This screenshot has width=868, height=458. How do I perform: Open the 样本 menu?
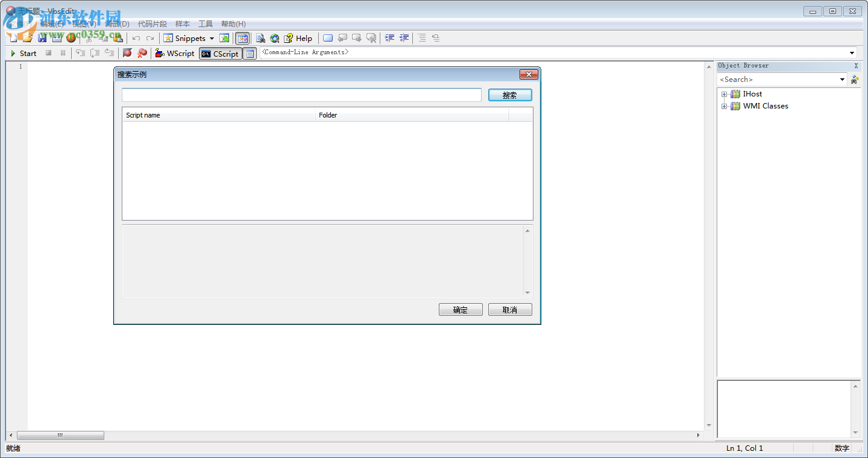click(183, 24)
